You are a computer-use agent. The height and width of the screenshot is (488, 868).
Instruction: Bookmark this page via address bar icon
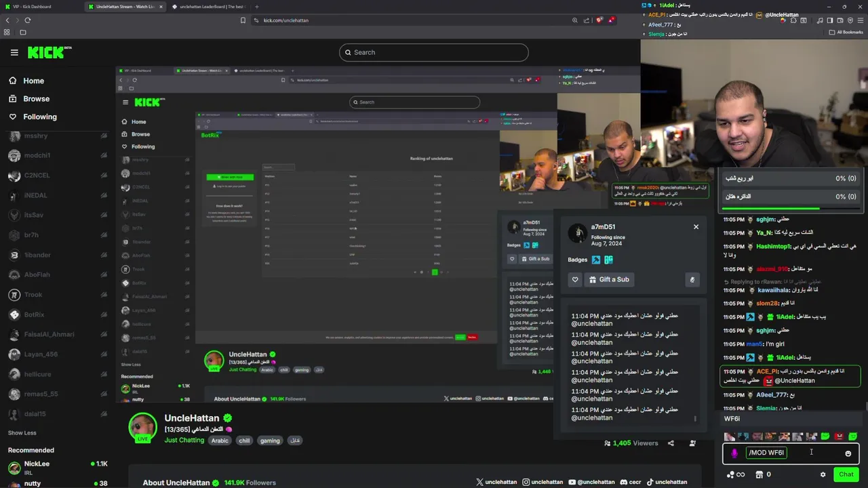(x=243, y=20)
